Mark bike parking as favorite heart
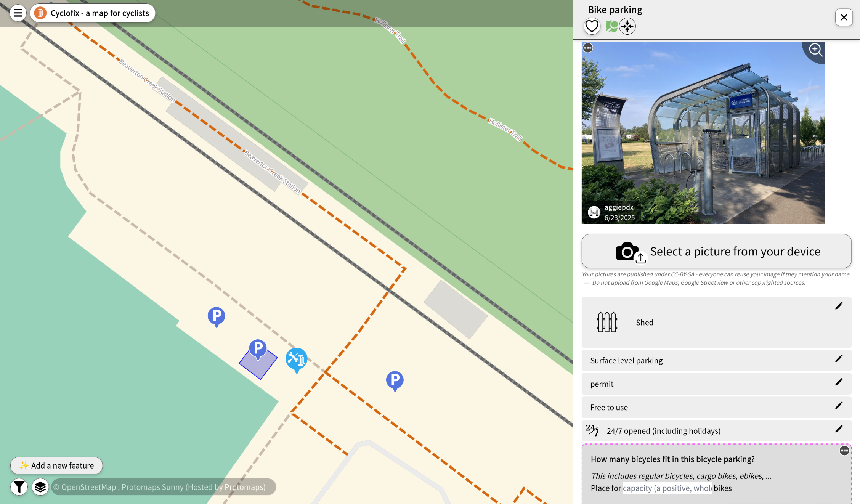The height and width of the screenshot is (504, 860). pos(592,26)
